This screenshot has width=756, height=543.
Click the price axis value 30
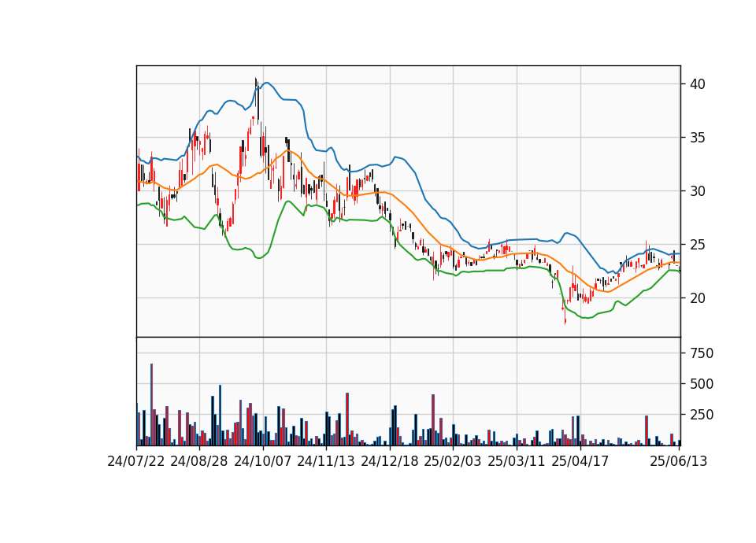pyautogui.click(x=698, y=191)
